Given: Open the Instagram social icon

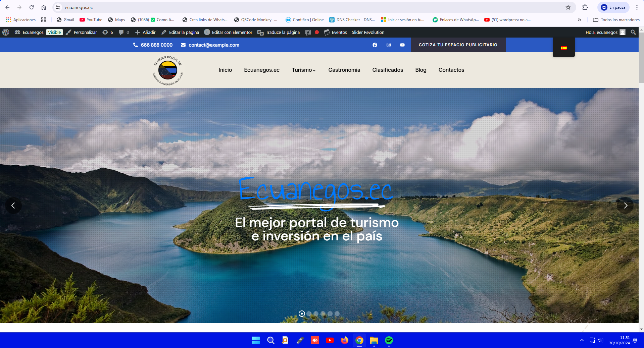Looking at the screenshot, I should [388, 45].
